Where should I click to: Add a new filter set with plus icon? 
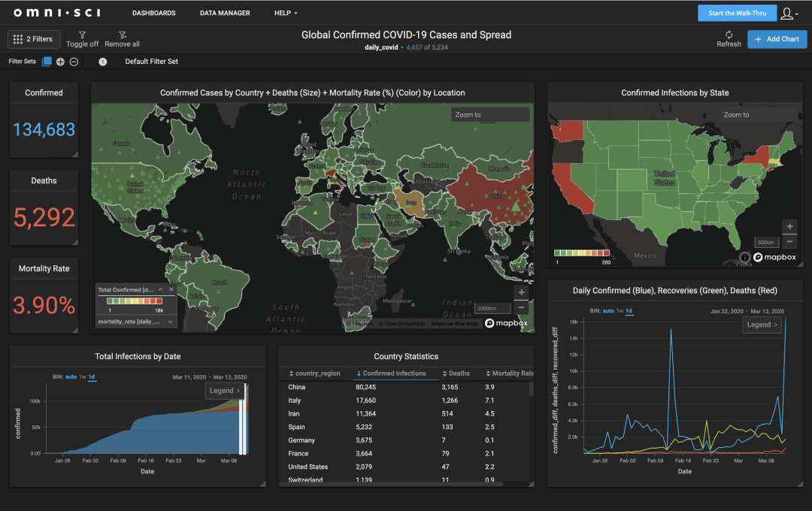[x=59, y=61]
